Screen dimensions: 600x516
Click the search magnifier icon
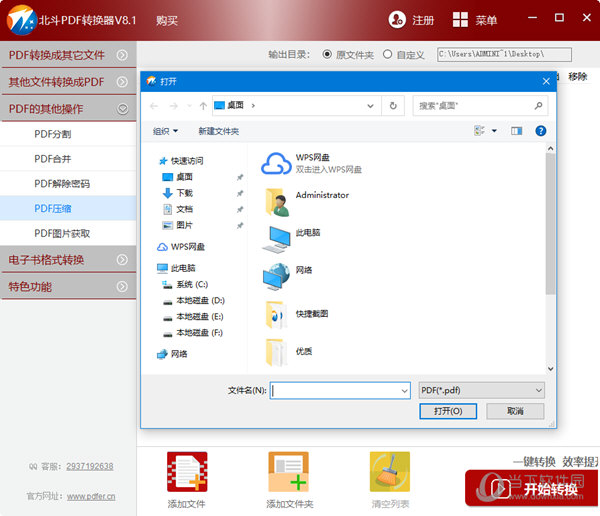pyautogui.click(x=538, y=106)
